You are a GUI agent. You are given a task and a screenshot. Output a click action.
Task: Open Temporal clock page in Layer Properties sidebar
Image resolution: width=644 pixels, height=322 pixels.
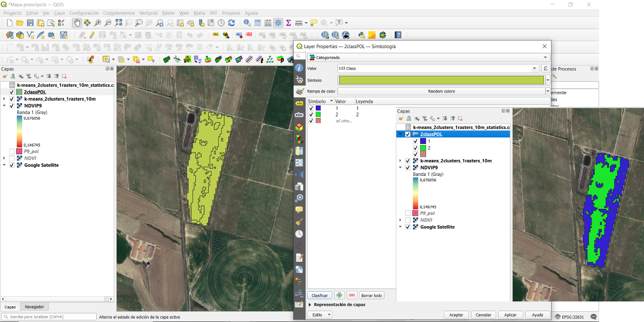(300, 234)
